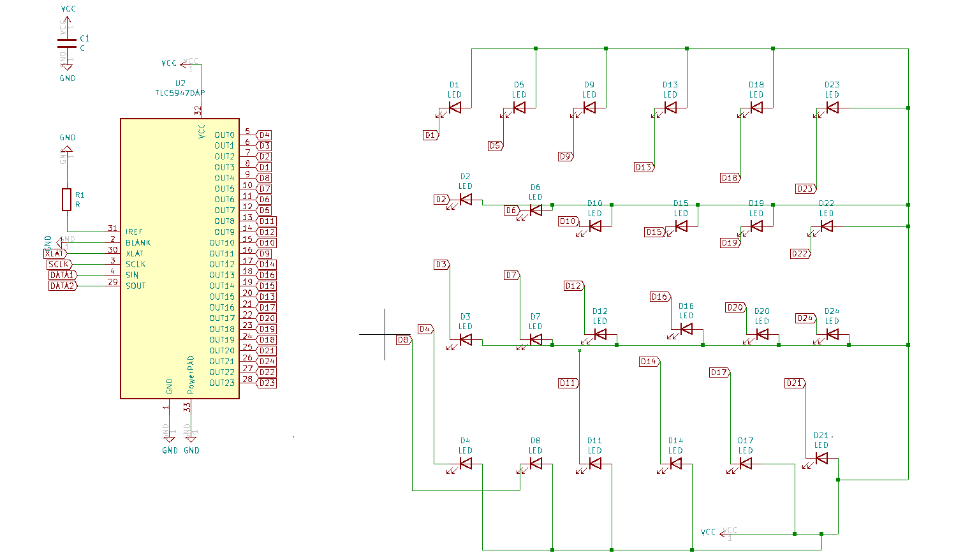Screen dimensions: 956x560
Task: Select the LED symbol referenced D3
Action: (465, 340)
